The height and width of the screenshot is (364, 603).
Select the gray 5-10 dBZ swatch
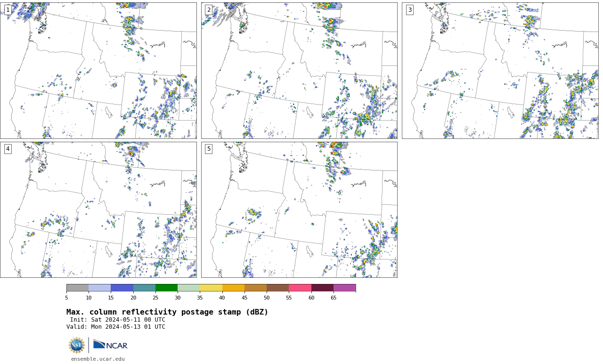coord(78,288)
